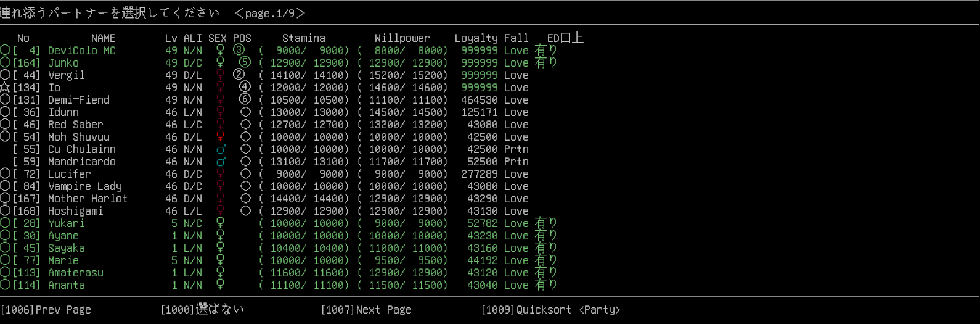Image resolution: width=980 pixels, height=324 pixels.
Task: Select partner [164] Junko
Action: [46, 63]
